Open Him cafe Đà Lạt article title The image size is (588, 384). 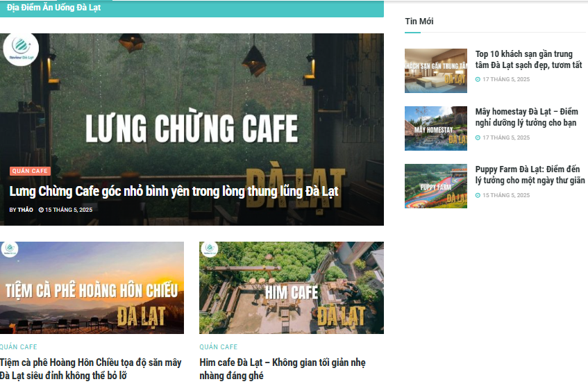click(283, 369)
